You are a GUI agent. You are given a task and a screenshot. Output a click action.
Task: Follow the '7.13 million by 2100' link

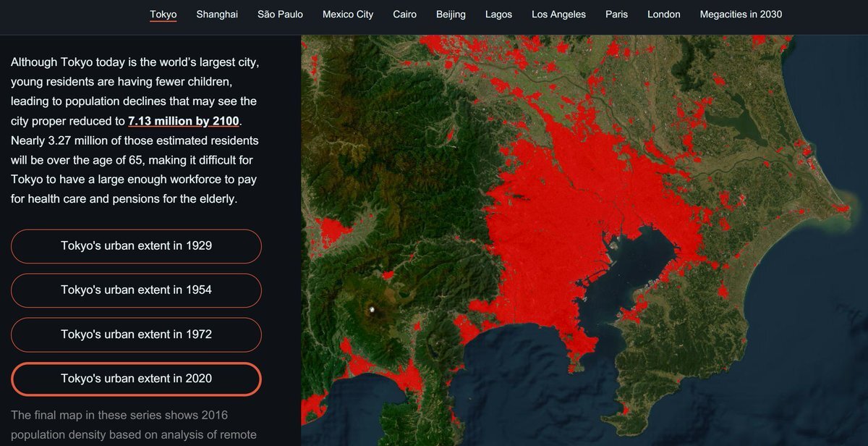(x=184, y=121)
